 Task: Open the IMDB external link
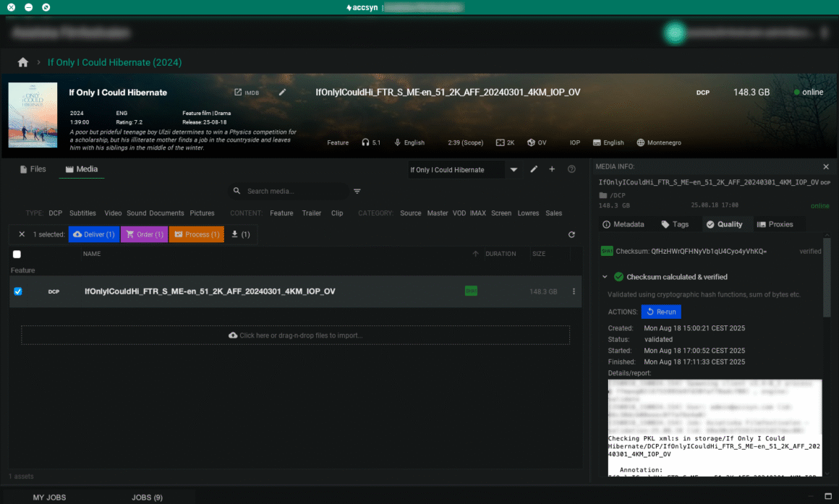click(246, 93)
